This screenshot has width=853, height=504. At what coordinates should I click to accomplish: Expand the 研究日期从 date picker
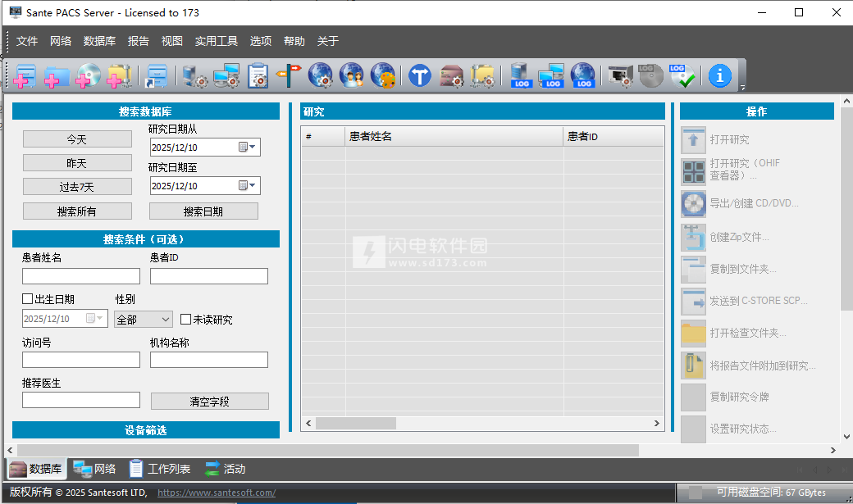tap(253, 148)
